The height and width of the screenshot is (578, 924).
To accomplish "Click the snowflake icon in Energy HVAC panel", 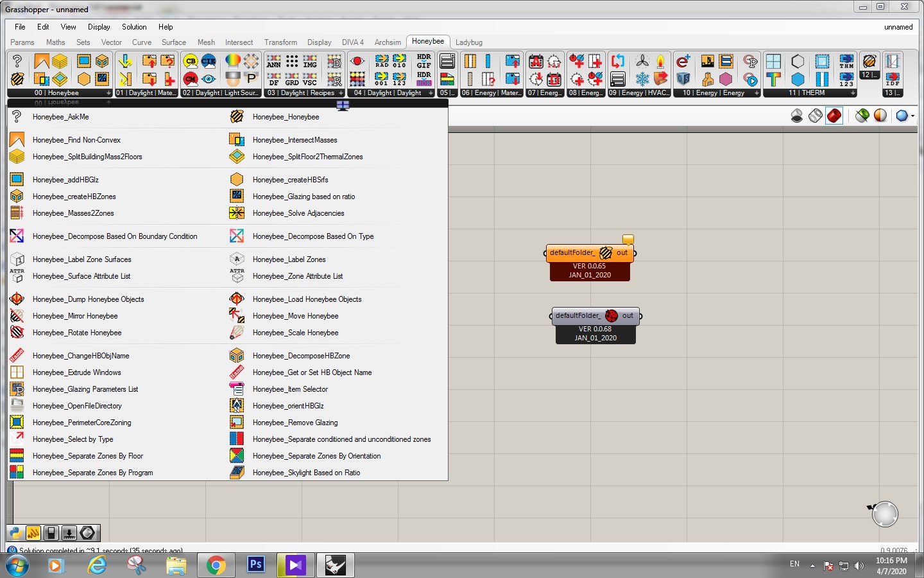I will click(x=642, y=79).
